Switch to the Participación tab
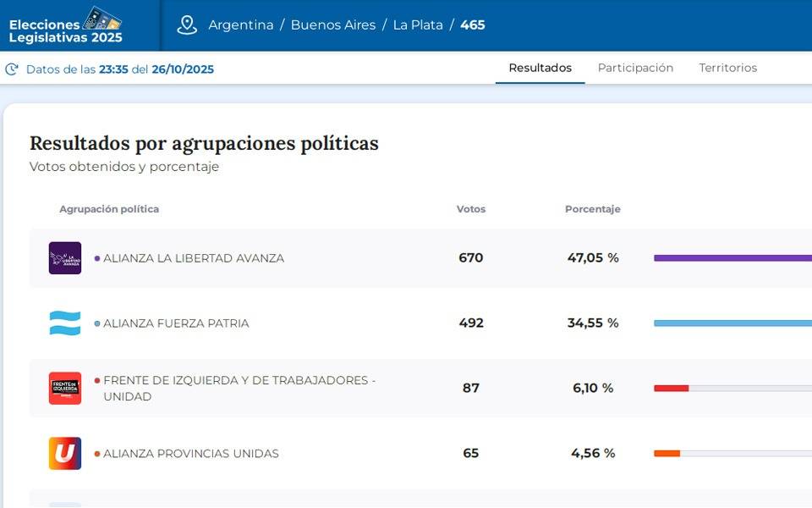The height and width of the screenshot is (508, 812). click(x=635, y=68)
